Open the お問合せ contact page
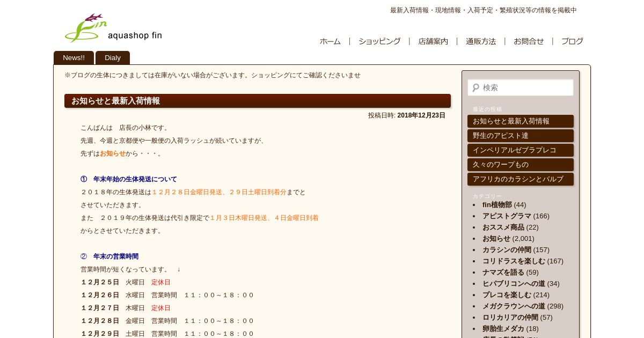The width and height of the screenshot is (644, 338). point(529,41)
